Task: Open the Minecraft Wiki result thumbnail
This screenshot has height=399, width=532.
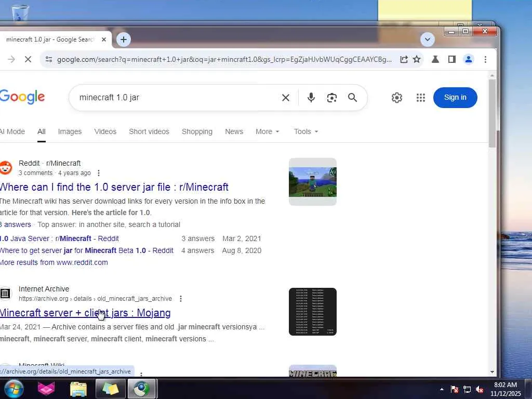Action: (312, 370)
